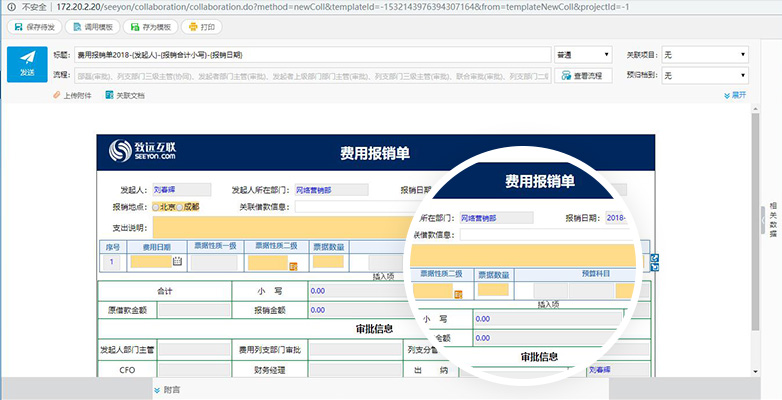
Task: Expand the 展开 section link
Action: 735,95
